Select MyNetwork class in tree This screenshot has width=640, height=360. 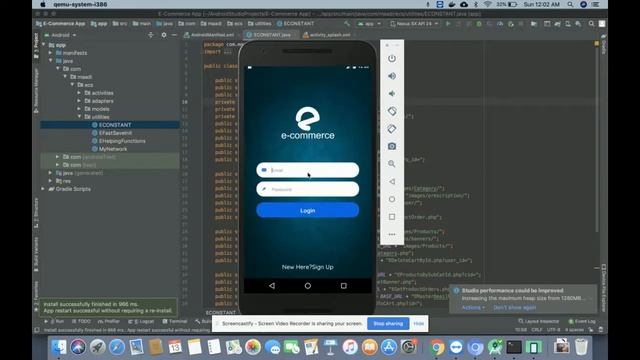(x=113, y=149)
